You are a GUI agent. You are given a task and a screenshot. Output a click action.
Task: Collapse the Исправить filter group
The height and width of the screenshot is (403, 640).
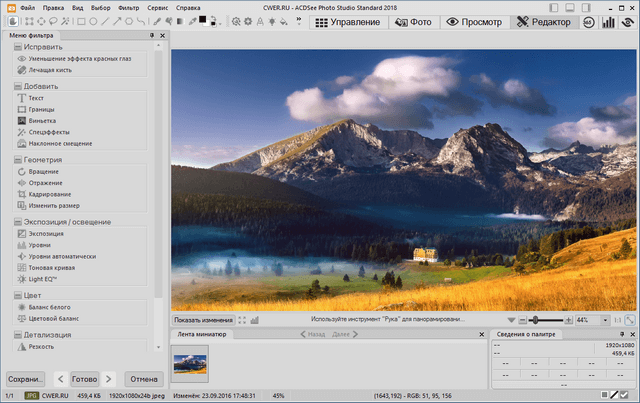18,46
